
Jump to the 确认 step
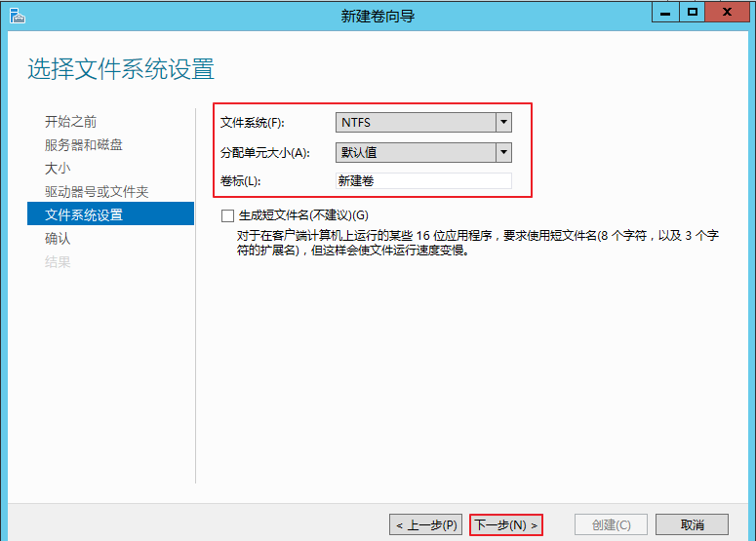coord(58,239)
